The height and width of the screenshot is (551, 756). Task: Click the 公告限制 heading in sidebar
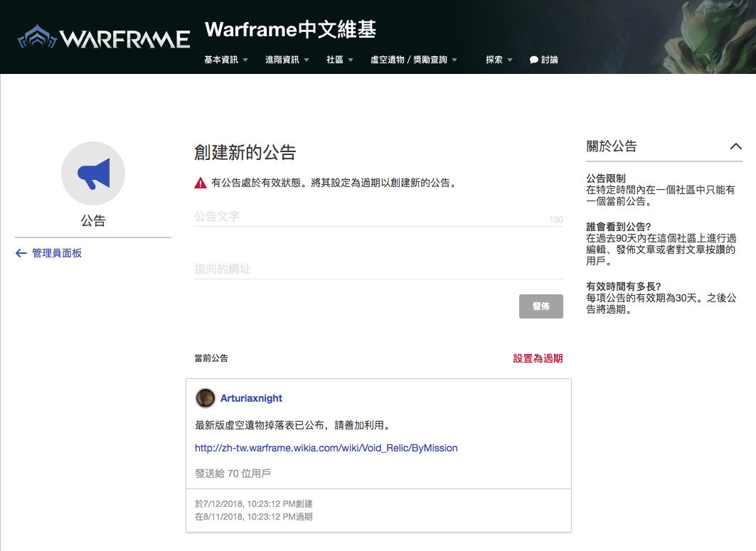click(605, 178)
